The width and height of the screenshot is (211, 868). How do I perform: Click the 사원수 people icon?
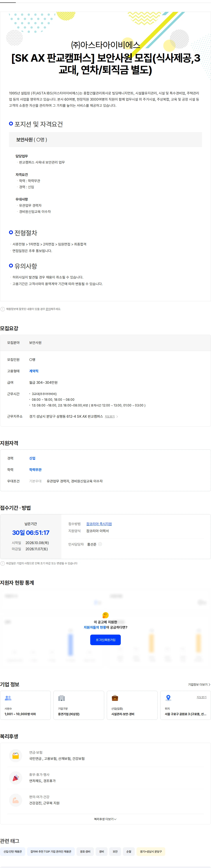8,698
